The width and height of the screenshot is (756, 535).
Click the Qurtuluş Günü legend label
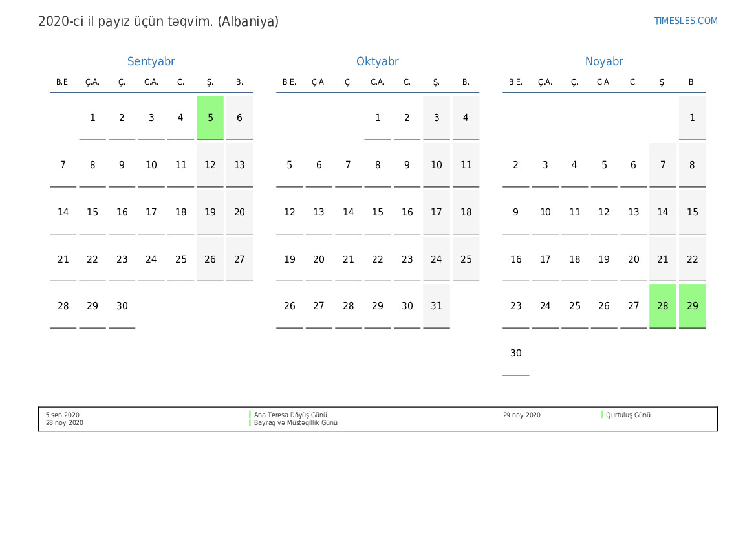point(628,415)
